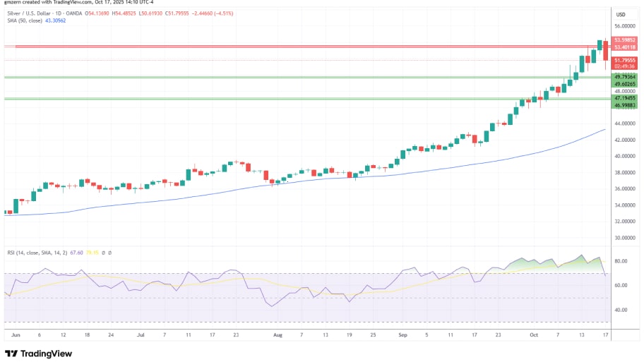Click the countdown timer 02:49:36 label
Viewport: 644px width, 362px height.
click(625, 66)
